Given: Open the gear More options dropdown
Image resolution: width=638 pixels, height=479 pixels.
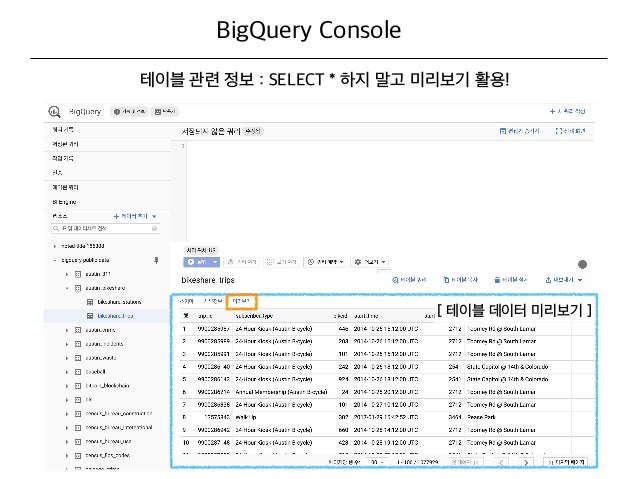Looking at the screenshot, I should point(369,262).
